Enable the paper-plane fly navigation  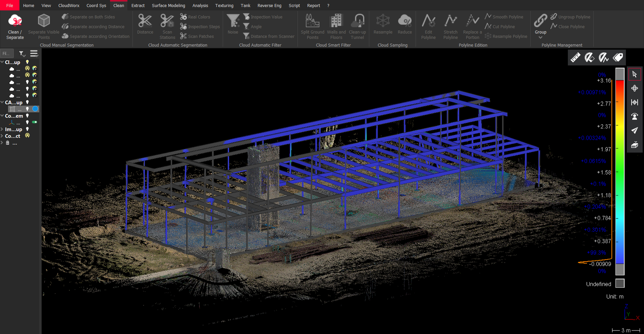[x=634, y=130]
